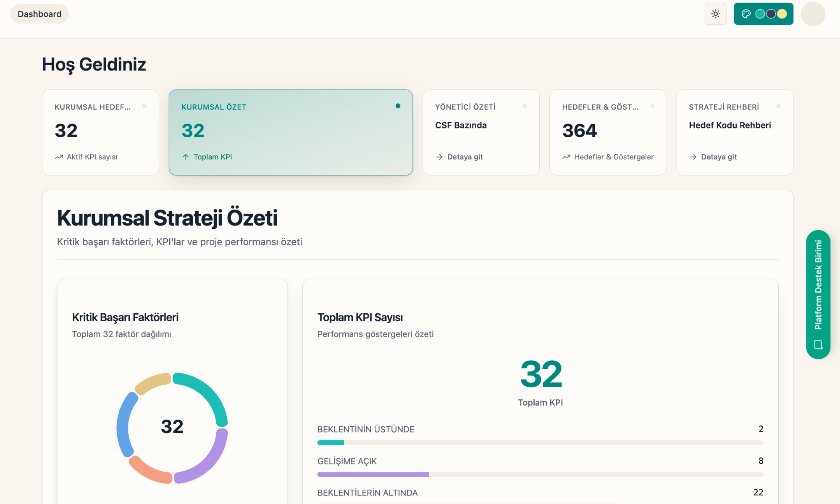Screen dimensions: 840x504
Task: Click the Hedefler & Göstergeler link text
Action: click(x=614, y=157)
